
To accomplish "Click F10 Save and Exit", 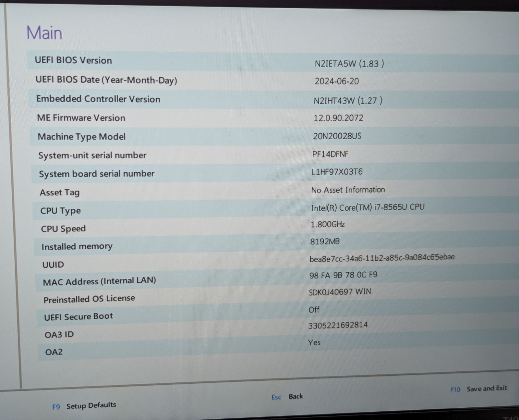I will click(x=478, y=389).
